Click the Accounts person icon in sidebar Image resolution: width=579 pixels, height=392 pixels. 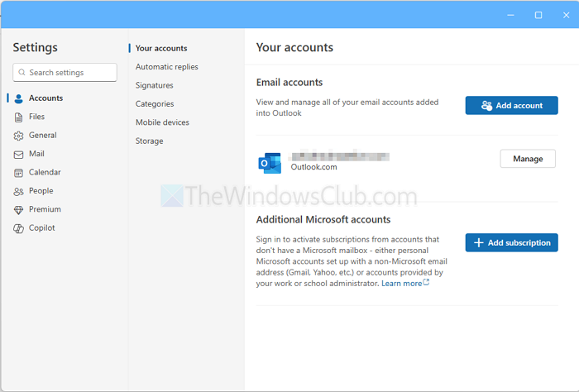18,98
